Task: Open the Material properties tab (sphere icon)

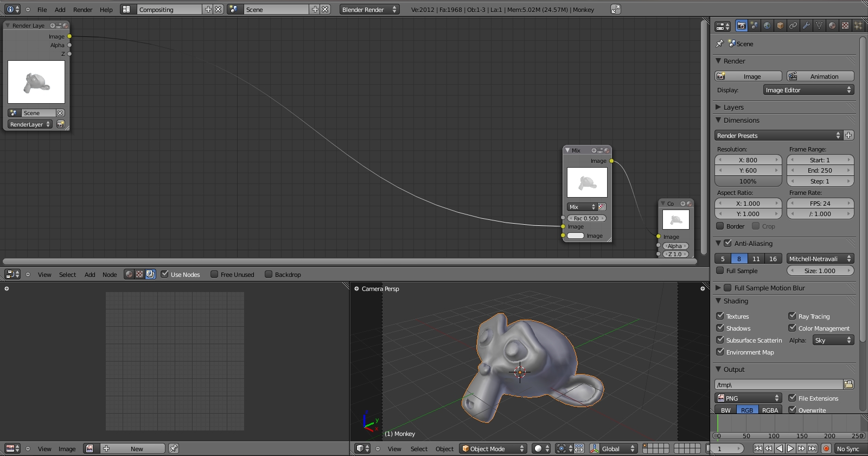Action: pos(832,26)
